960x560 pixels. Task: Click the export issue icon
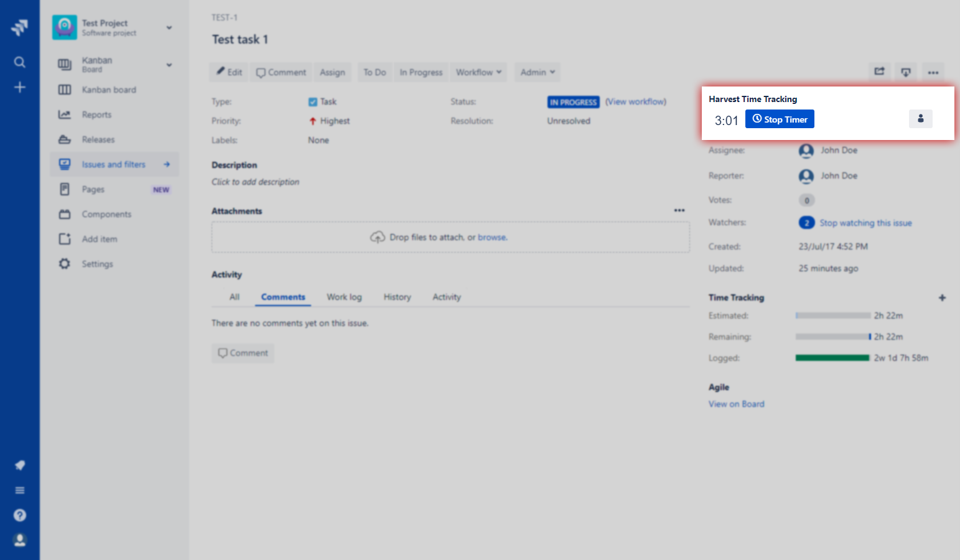(906, 72)
